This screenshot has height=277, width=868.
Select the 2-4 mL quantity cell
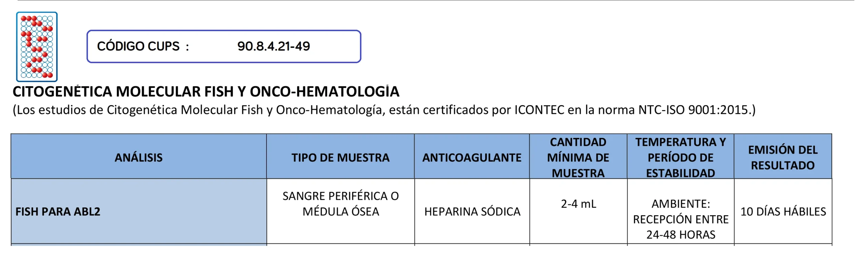[x=578, y=204]
